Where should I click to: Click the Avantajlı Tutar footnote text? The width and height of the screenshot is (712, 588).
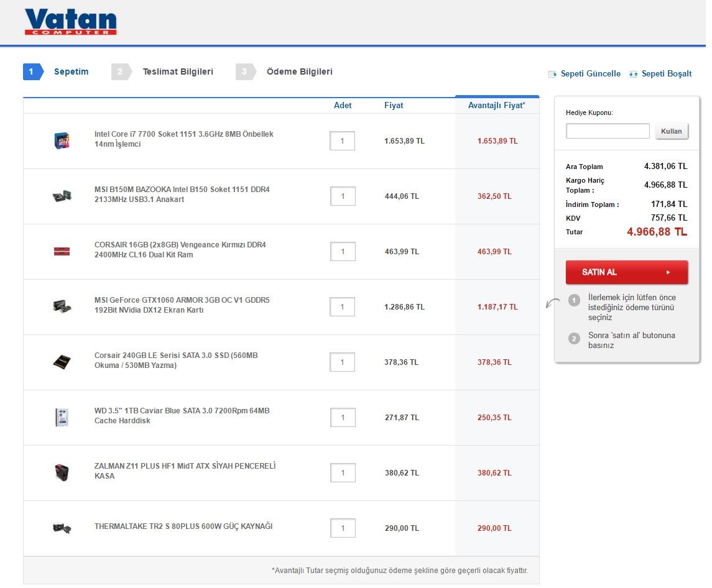[x=400, y=571]
